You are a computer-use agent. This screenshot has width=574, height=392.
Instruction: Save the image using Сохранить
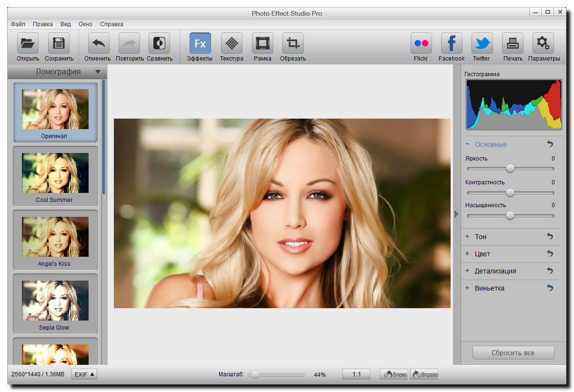pos(59,43)
